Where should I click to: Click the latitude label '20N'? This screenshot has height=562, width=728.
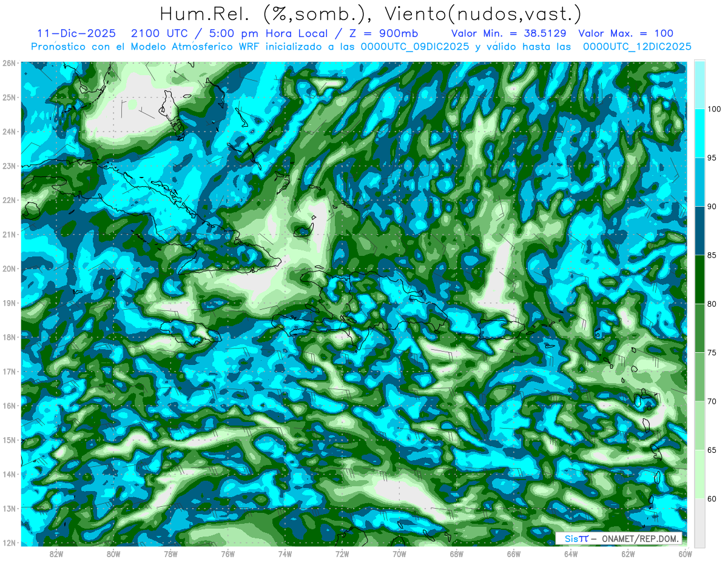9,269
